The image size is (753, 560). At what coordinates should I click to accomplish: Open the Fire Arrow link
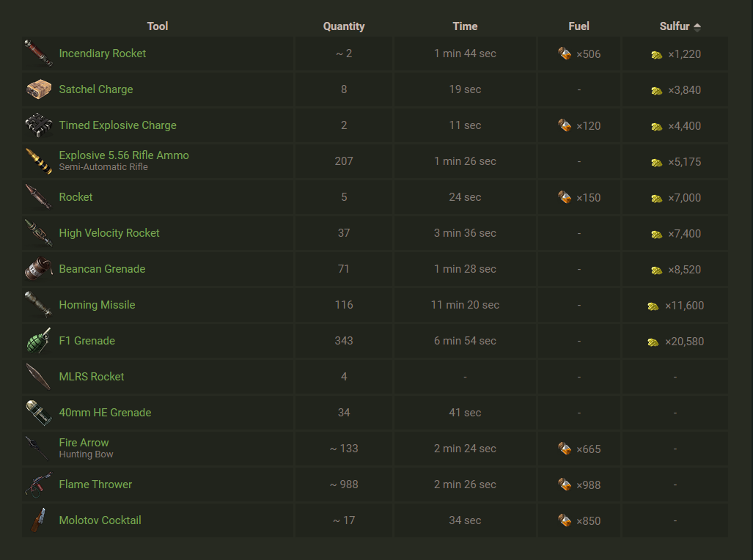(x=84, y=443)
